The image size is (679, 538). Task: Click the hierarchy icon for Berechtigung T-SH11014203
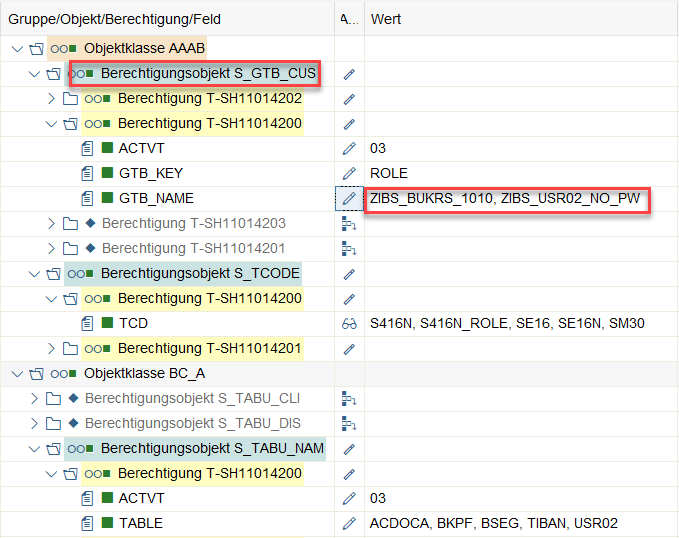point(349,224)
